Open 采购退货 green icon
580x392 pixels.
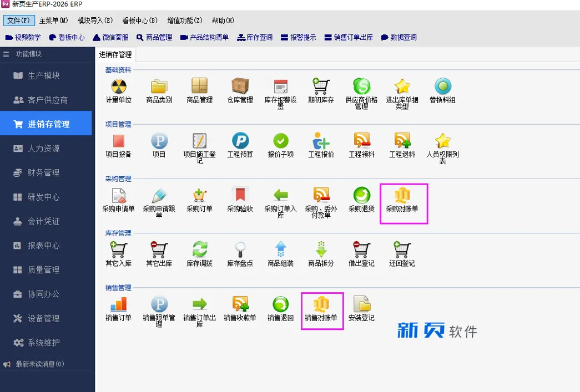pyautogui.click(x=361, y=195)
